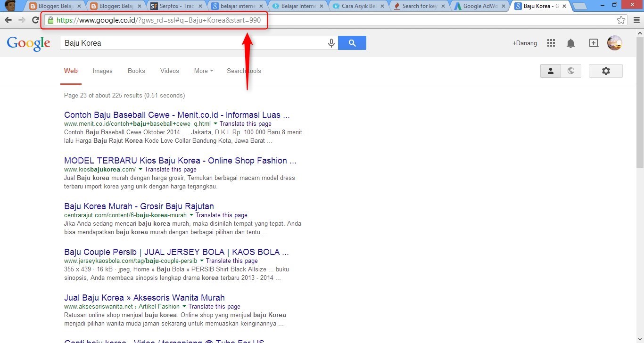Open a new browser tab

point(579,6)
